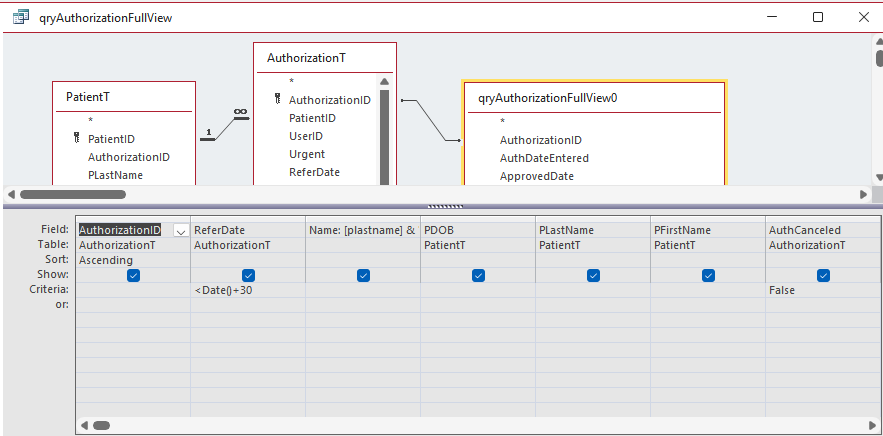
Task: Open the AuthorizationID field dropdown
Action: [x=180, y=231]
